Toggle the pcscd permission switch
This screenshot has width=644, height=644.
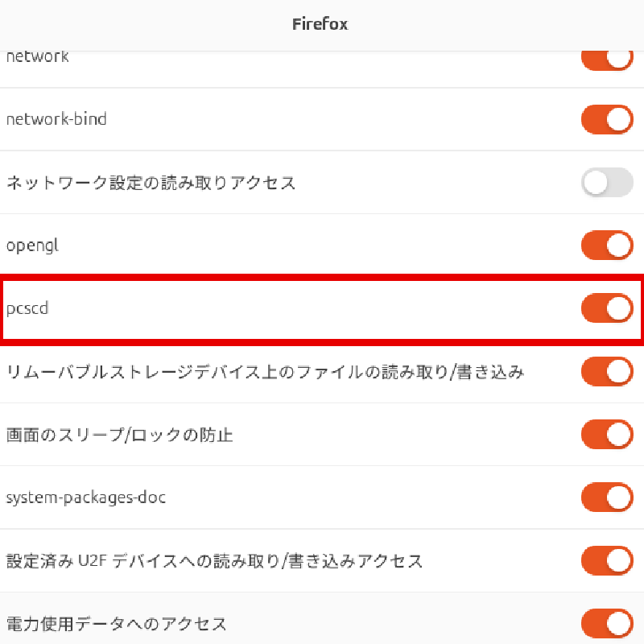click(607, 308)
